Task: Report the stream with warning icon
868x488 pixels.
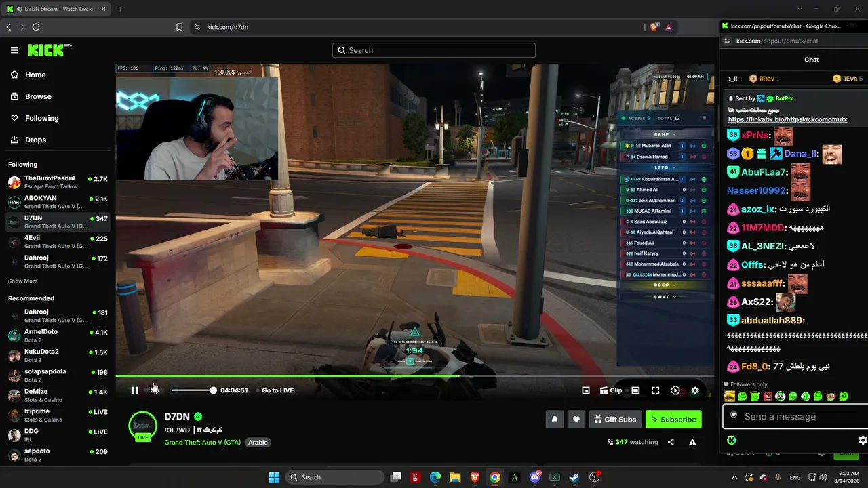Action: click(x=692, y=442)
